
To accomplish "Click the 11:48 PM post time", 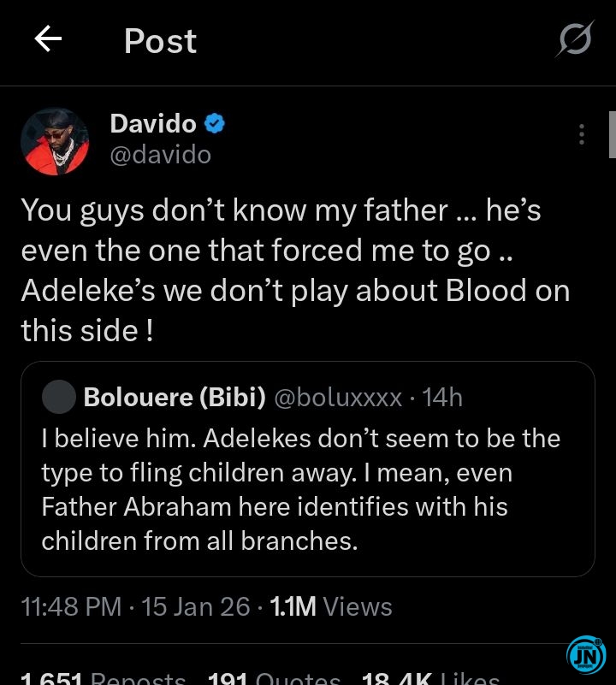I will (x=71, y=607).
